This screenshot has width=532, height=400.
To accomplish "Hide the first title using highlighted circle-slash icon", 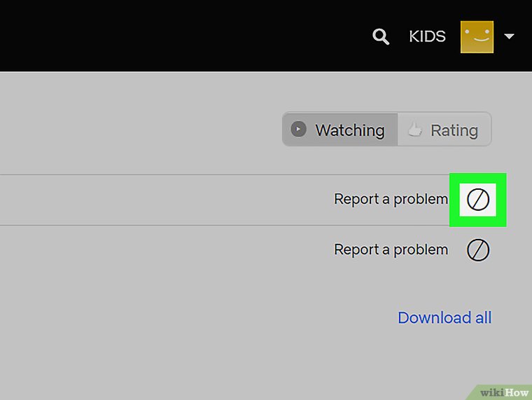I will click(x=477, y=200).
